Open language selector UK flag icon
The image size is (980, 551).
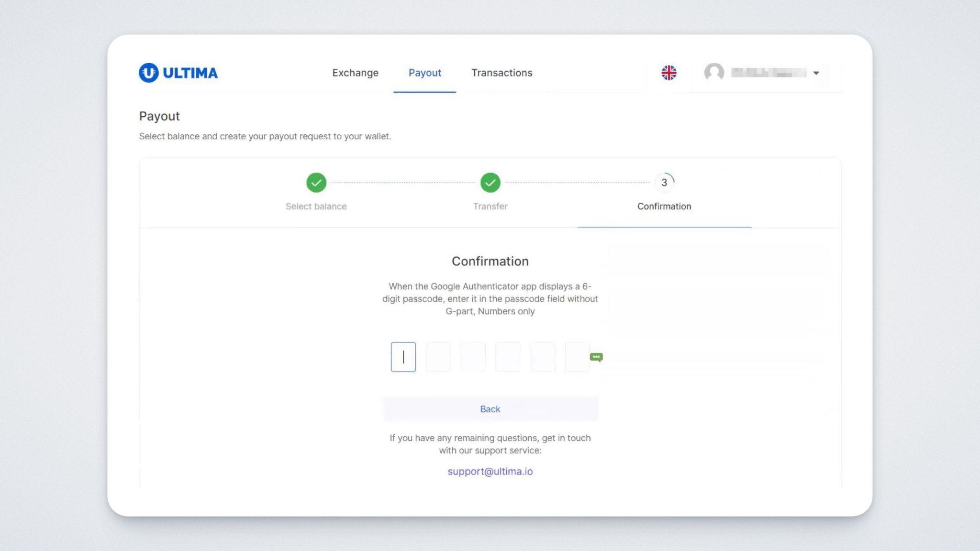coord(668,73)
